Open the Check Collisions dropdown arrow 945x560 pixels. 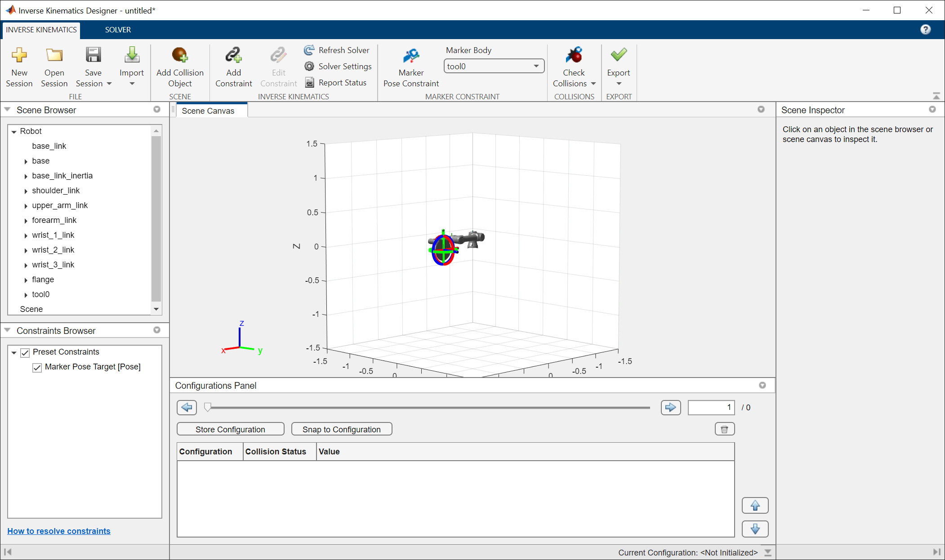(593, 84)
